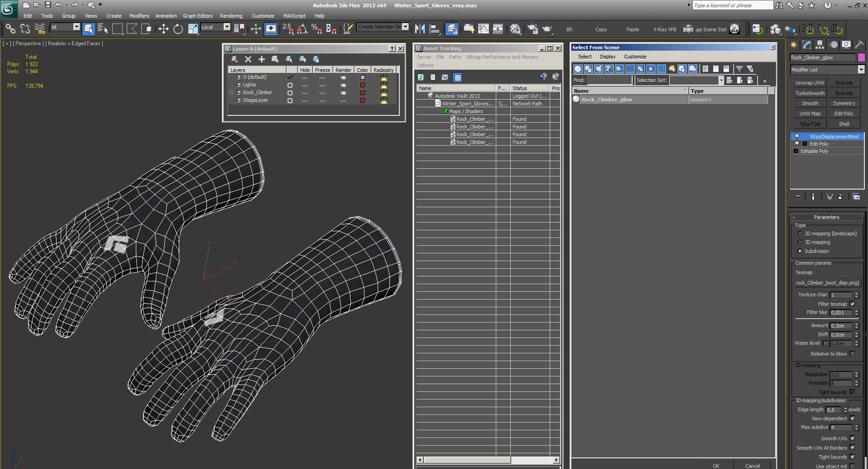Select the Rotate transform tool
Image resolution: width=868 pixels, height=469 pixels.
coord(178,28)
